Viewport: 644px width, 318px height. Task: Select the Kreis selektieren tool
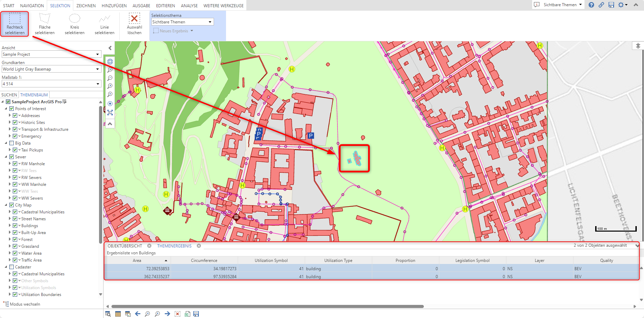pos(74,24)
